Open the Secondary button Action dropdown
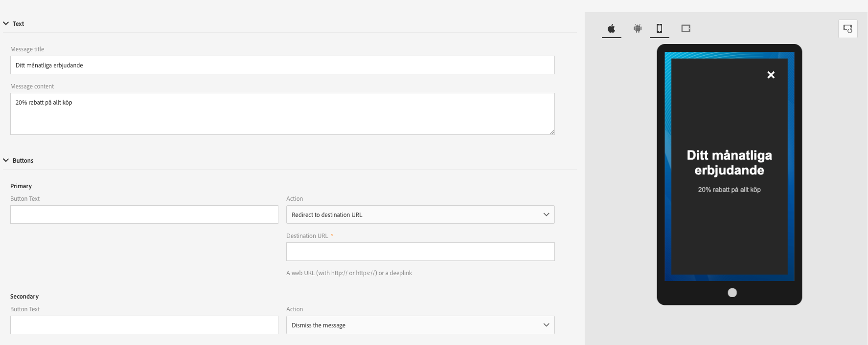868x345 pixels. point(420,325)
